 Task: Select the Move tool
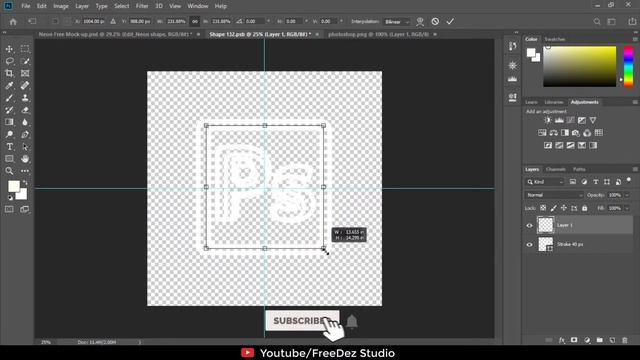(9, 49)
